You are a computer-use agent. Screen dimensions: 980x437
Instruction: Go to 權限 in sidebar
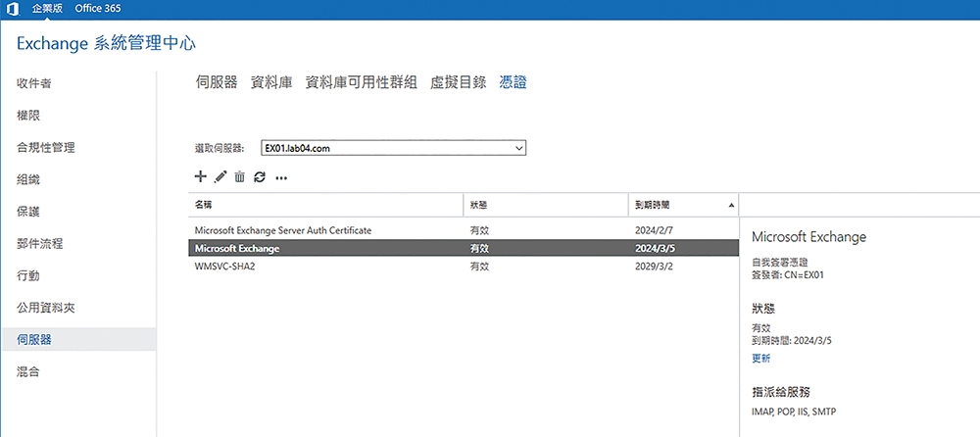(x=28, y=115)
